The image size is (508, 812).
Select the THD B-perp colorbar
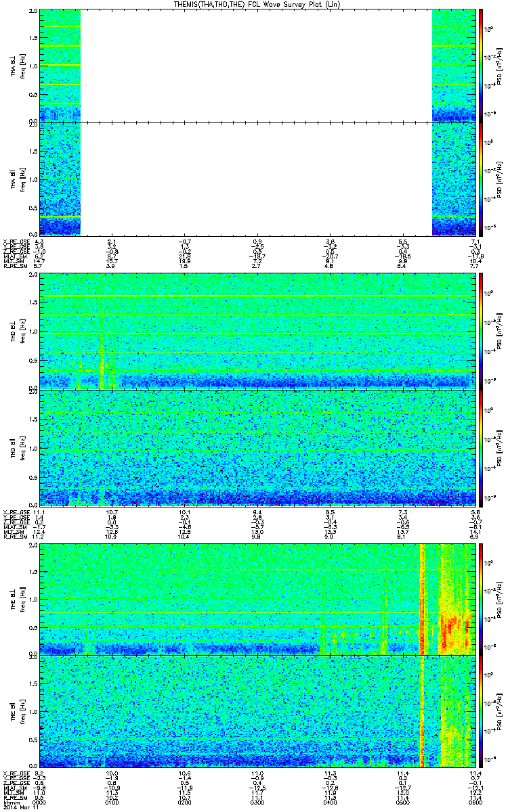[481, 331]
